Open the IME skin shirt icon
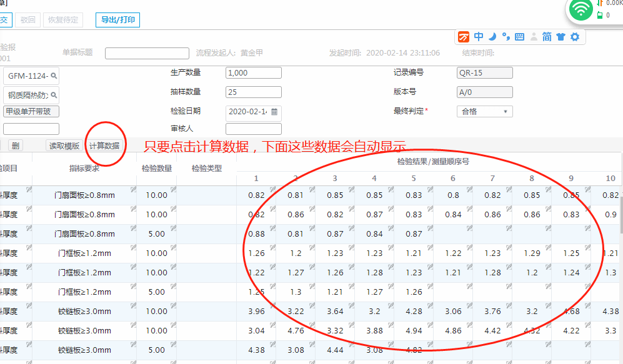The image size is (623, 364). 561,37
